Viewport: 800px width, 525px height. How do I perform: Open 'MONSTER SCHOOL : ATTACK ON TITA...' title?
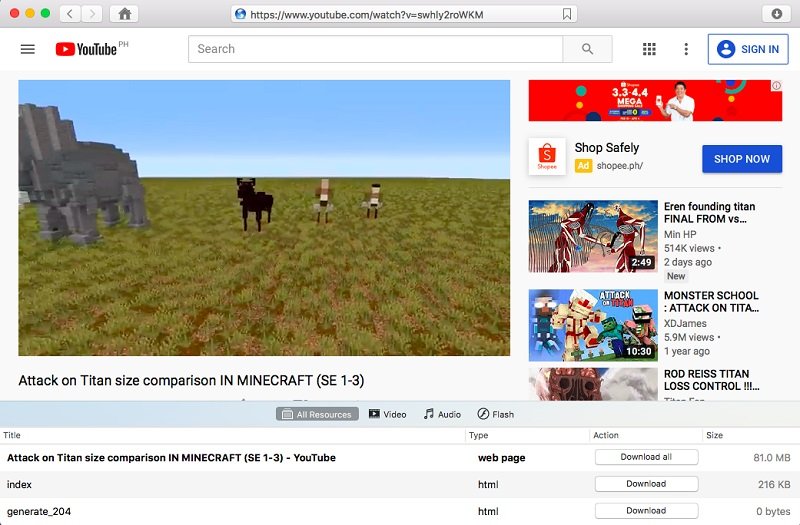click(x=711, y=302)
